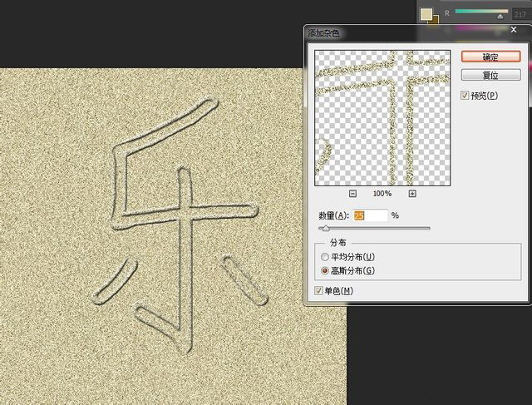This screenshot has width=532, height=405.
Task: Toggle the 预览(P) preview checkbox
Action: (x=466, y=96)
